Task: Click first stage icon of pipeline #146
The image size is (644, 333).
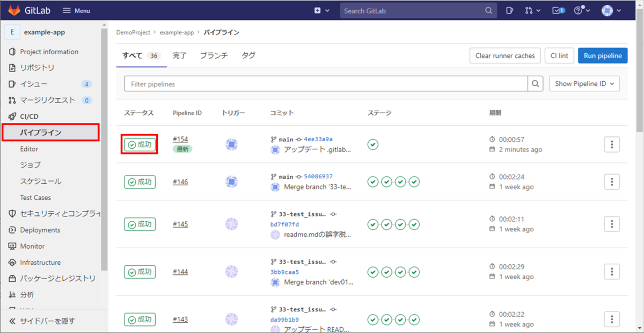Action: pos(373,182)
